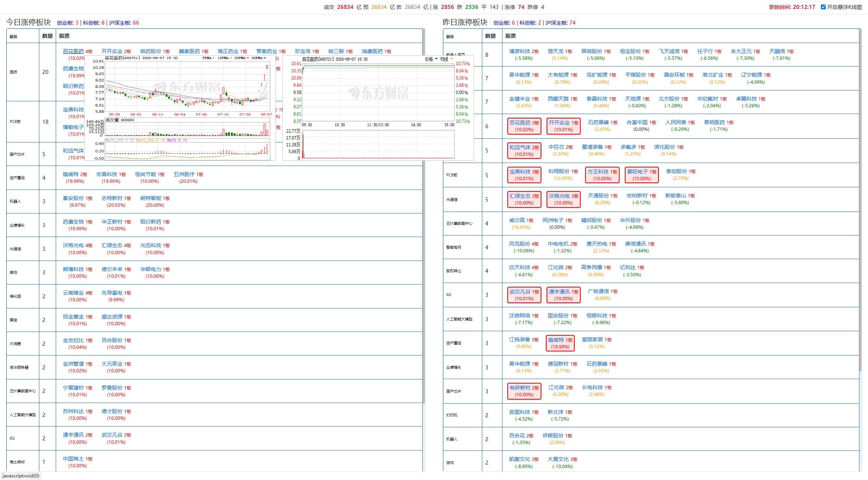The width and height of the screenshot is (868, 480).
Task: Click the highlighted 方正科技 stock link
Action: 598,172
